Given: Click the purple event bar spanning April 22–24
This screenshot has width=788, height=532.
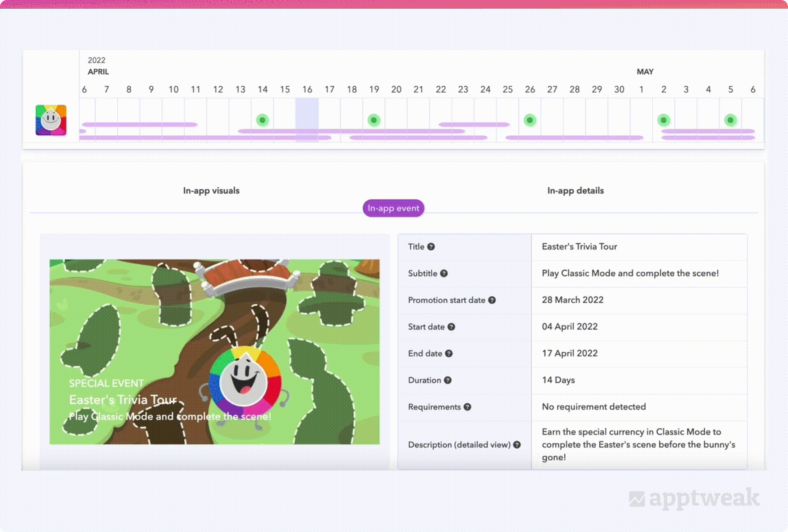Looking at the screenshot, I should pyautogui.click(x=474, y=125).
